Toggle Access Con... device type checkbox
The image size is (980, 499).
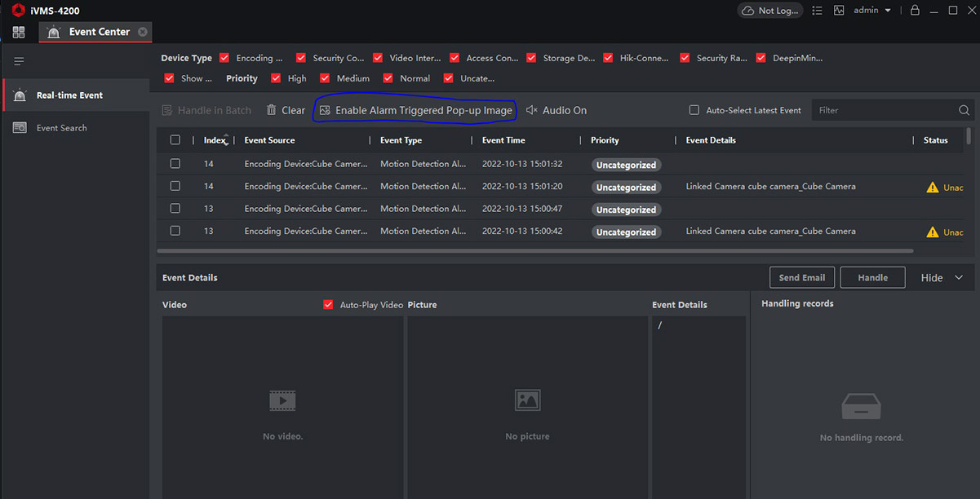pyautogui.click(x=455, y=58)
